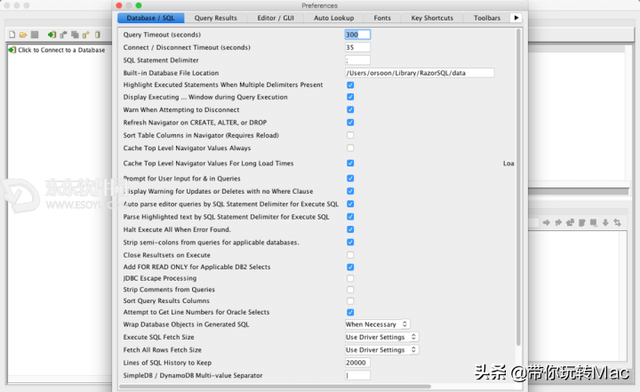Click the connect icon beside 'Click to Connect'
Image resolution: width=640 pixels, height=392 pixels.
(x=12, y=50)
